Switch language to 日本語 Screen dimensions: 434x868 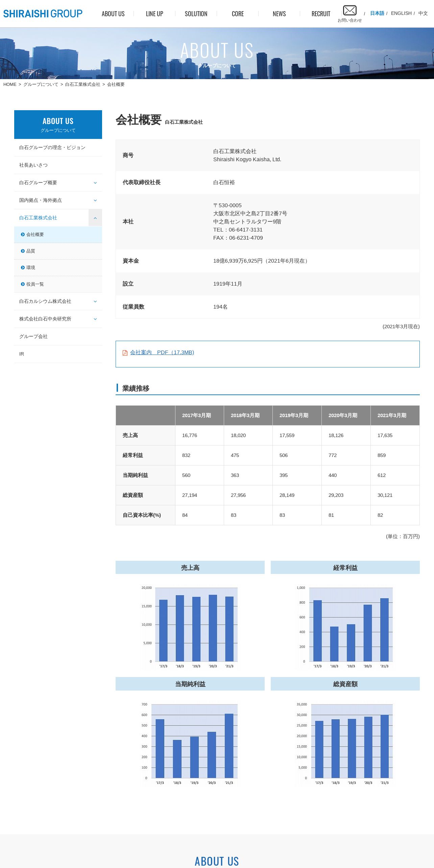[377, 13]
